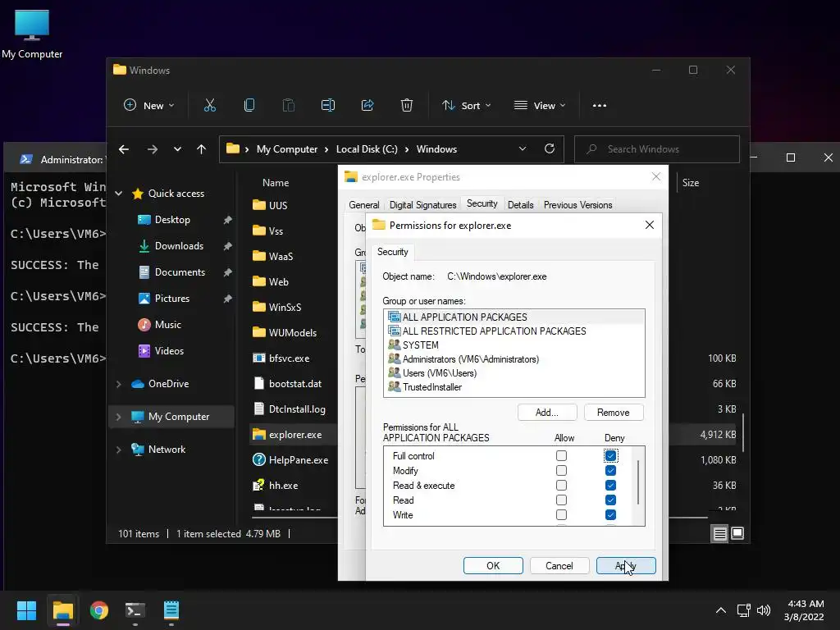The image size is (840, 630).
Task: Go back with the left arrow
Action: click(124, 149)
